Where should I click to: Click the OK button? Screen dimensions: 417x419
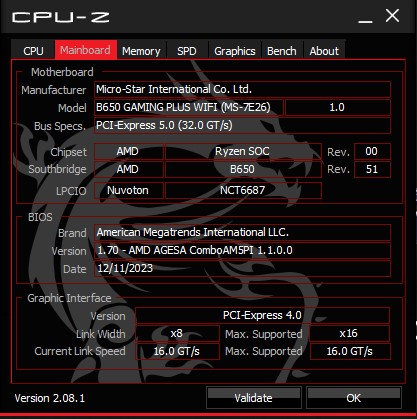[x=354, y=398]
